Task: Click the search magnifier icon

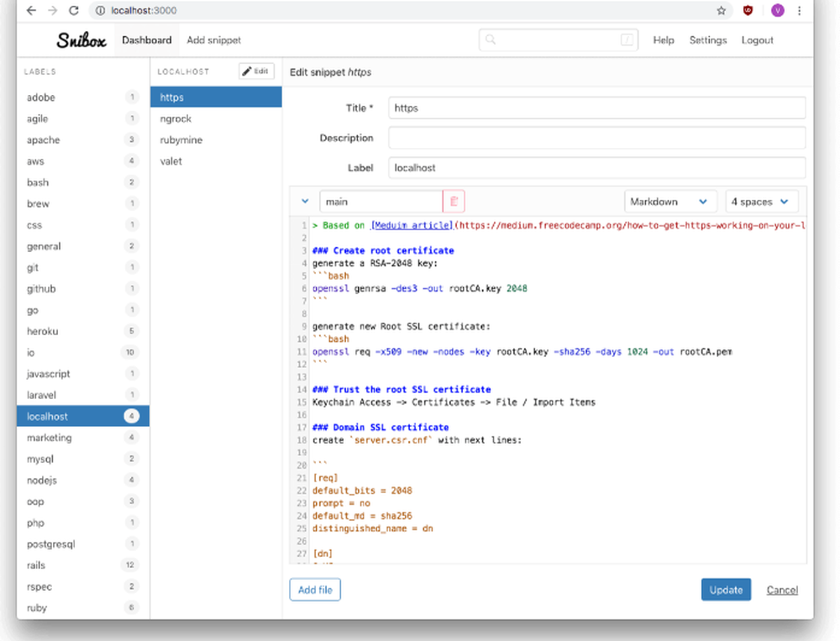Action: (491, 39)
